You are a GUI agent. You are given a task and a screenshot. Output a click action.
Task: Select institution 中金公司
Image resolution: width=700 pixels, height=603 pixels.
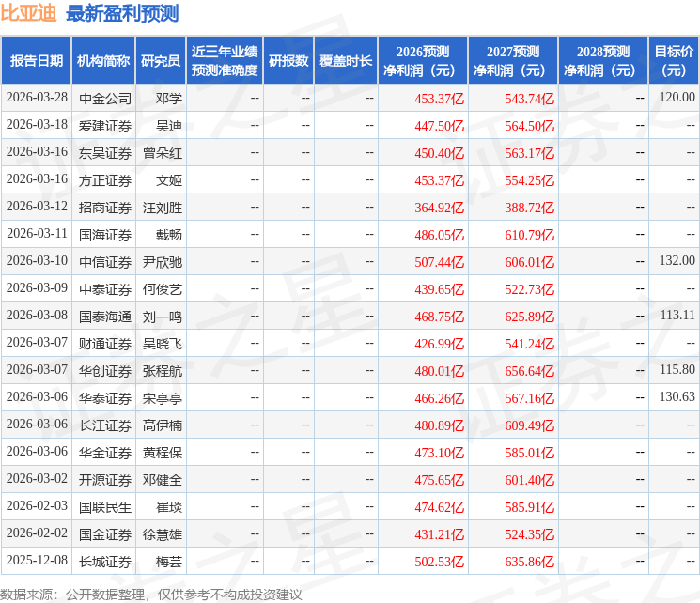pyautogui.click(x=105, y=99)
